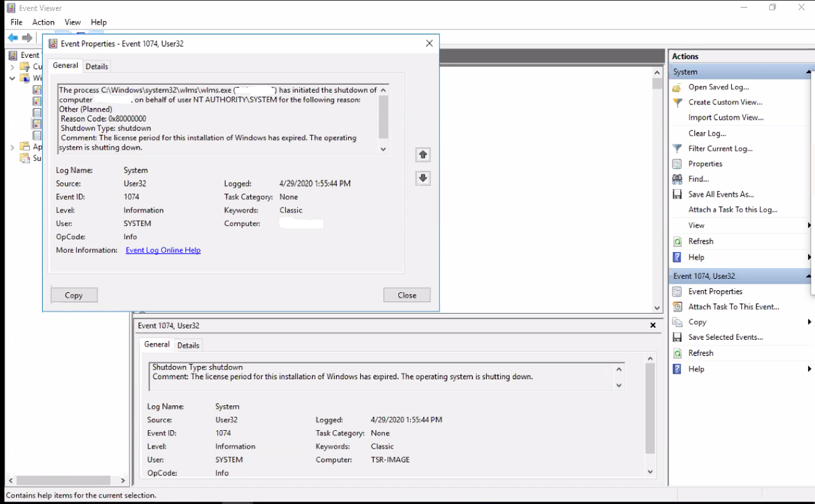The width and height of the screenshot is (815, 504).
Task: Expand the Copy submenu in Actions pane
Action: (809, 322)
